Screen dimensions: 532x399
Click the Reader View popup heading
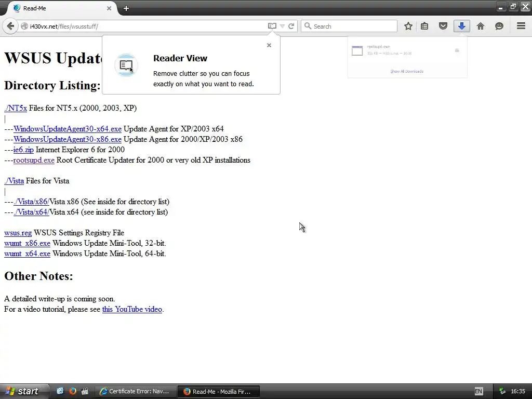(180, 58)
